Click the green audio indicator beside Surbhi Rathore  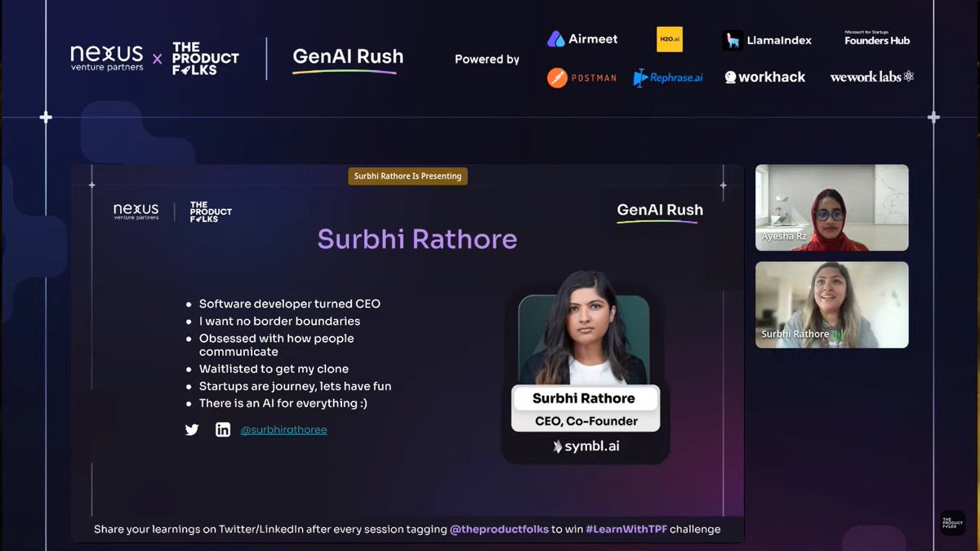[x=837, y=334]
